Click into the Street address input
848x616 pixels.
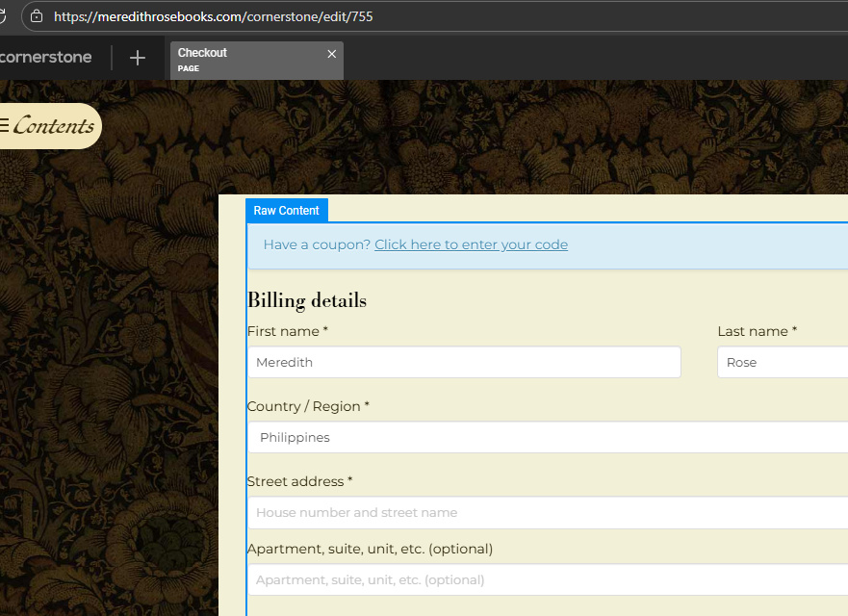pyautogui.click(x=549, y=512)
